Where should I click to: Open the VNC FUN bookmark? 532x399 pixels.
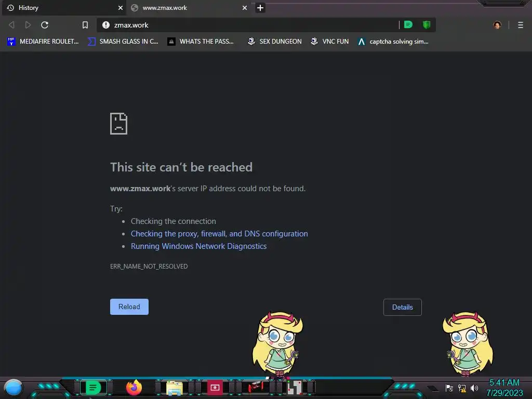click(x=329, y=42)
